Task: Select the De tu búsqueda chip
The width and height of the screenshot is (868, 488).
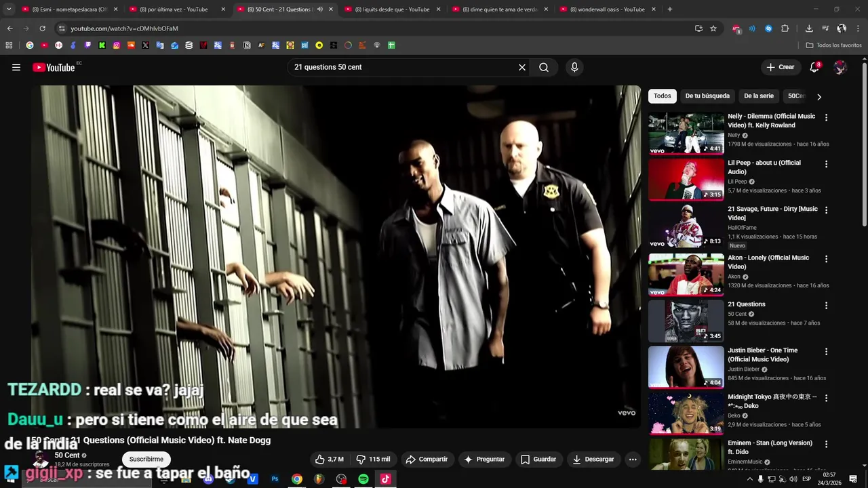Action: point(707,96)
